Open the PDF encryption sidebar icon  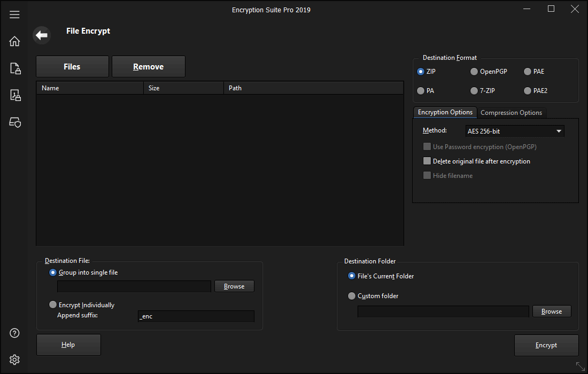point(15,96)
